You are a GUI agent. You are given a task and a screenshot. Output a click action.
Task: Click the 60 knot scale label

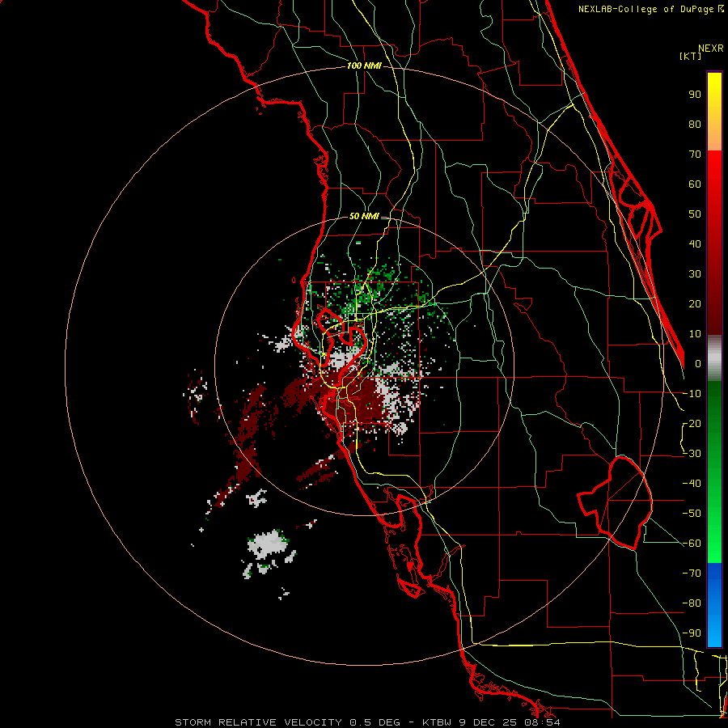point(695,184)
